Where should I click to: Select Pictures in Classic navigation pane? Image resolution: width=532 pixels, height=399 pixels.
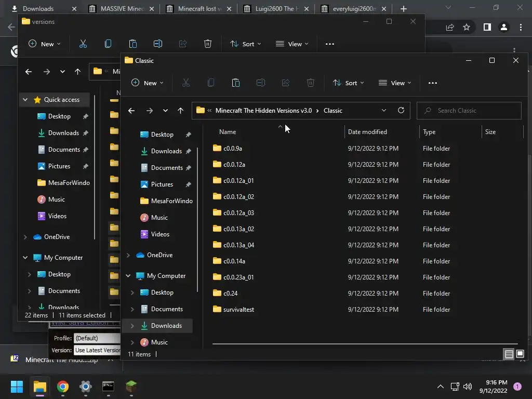pos(162,184)
